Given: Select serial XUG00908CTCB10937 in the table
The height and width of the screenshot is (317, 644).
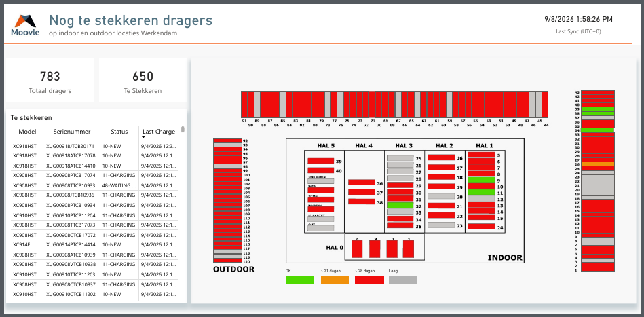Looking at the screenshot, I should click(70, 284).
